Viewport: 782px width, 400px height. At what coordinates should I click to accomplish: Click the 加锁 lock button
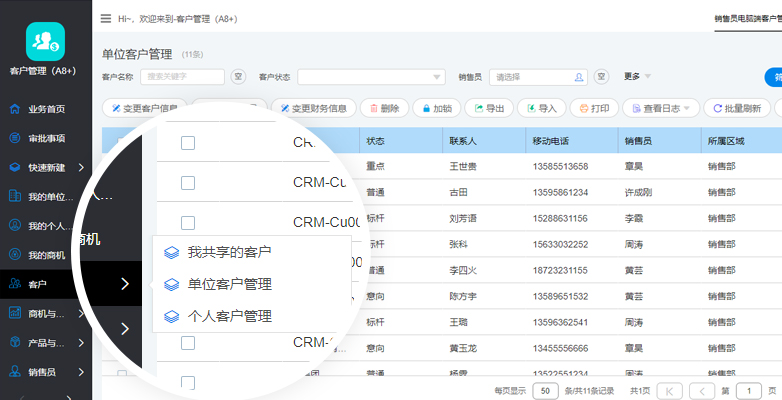[438, 108]
